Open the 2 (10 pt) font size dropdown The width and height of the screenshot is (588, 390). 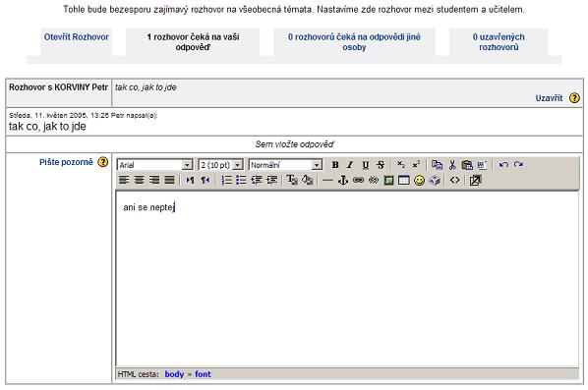220,165
